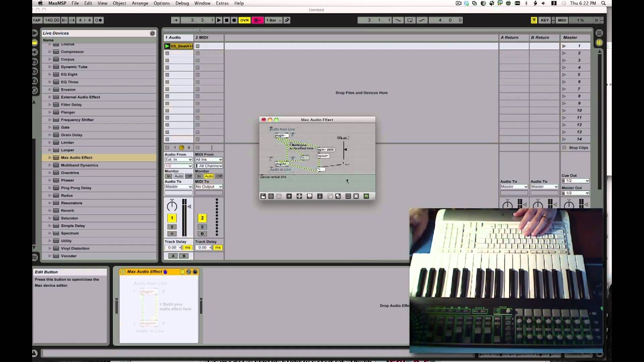Click the snap-to-grid icon beside grid icon
Viewport: 644px width, 362px height.
click(x=356, y=196)
